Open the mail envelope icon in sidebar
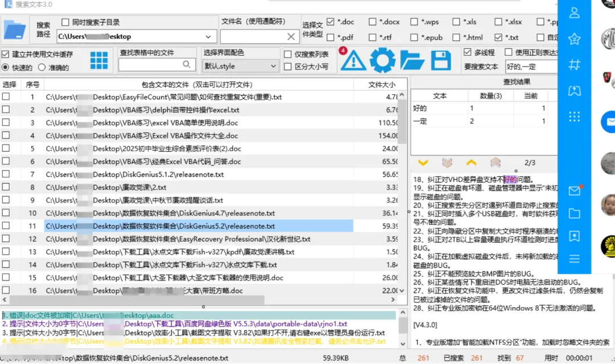 tap(574, 191)
